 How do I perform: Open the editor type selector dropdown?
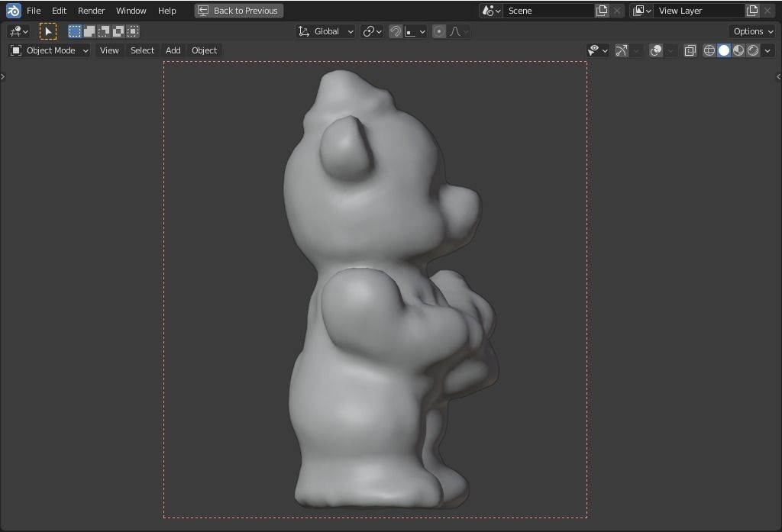tap(18, 31)
